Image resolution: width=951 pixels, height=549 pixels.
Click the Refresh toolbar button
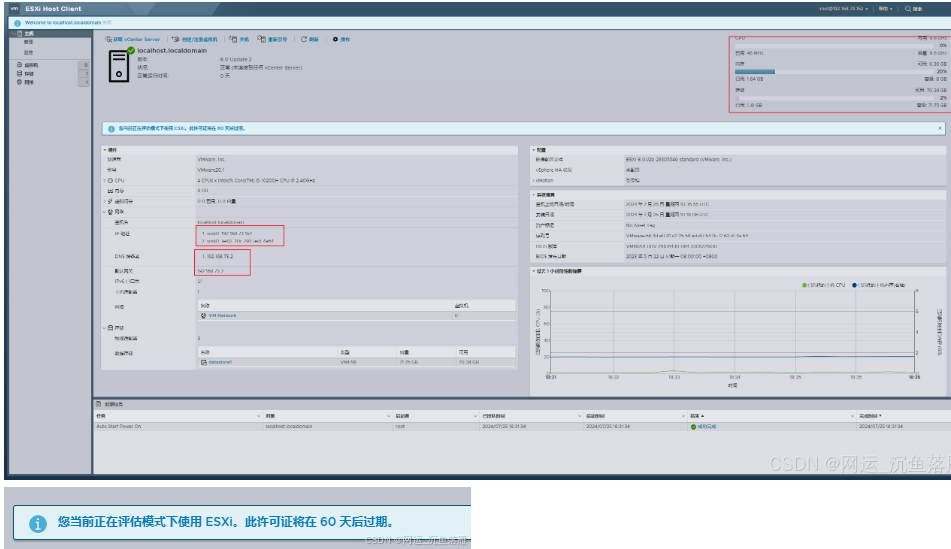pyautogui.click(x=310, y=39)
